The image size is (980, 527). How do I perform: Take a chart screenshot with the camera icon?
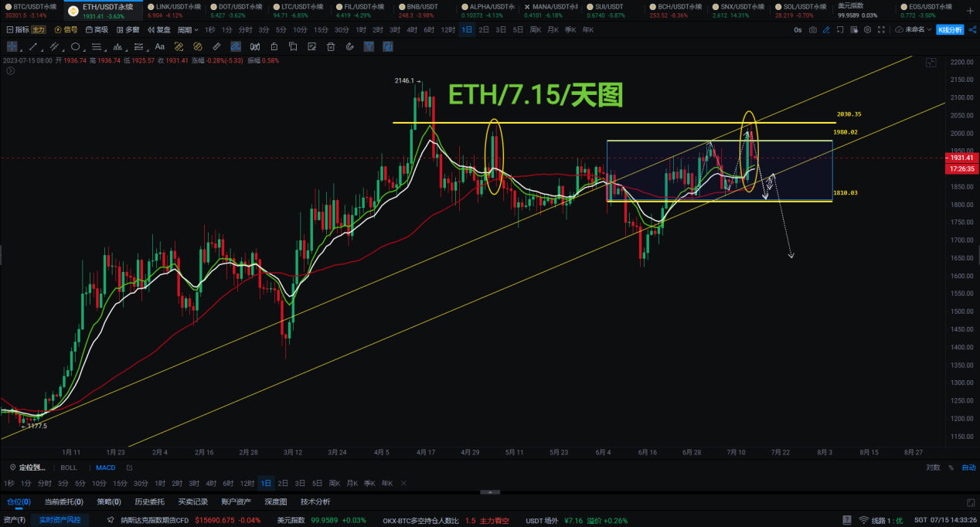[812, 30]
